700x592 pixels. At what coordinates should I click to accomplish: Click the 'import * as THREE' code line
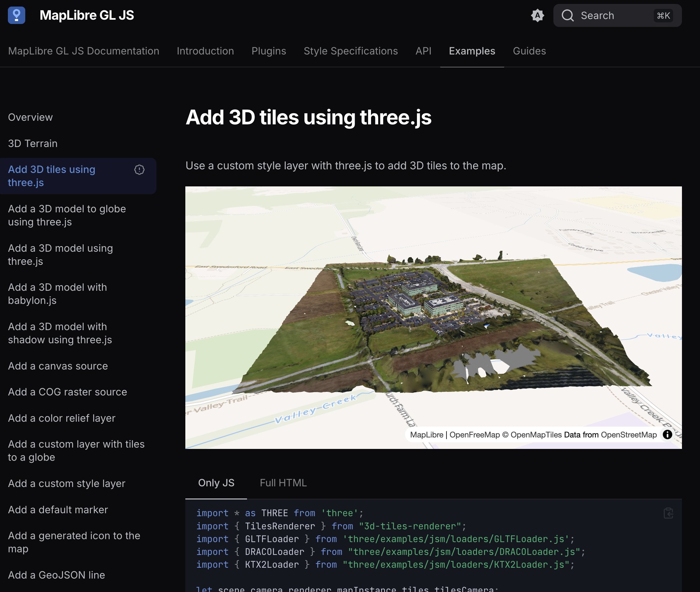(x=280, y=513)
